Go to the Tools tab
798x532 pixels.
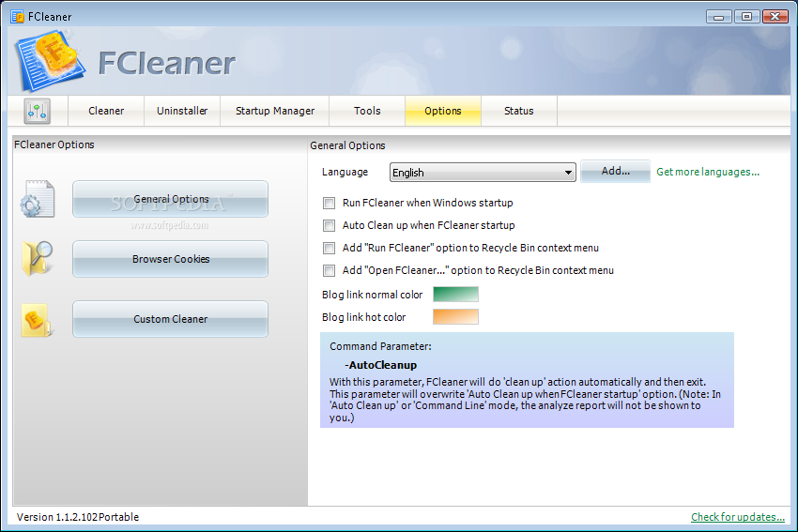367,111
